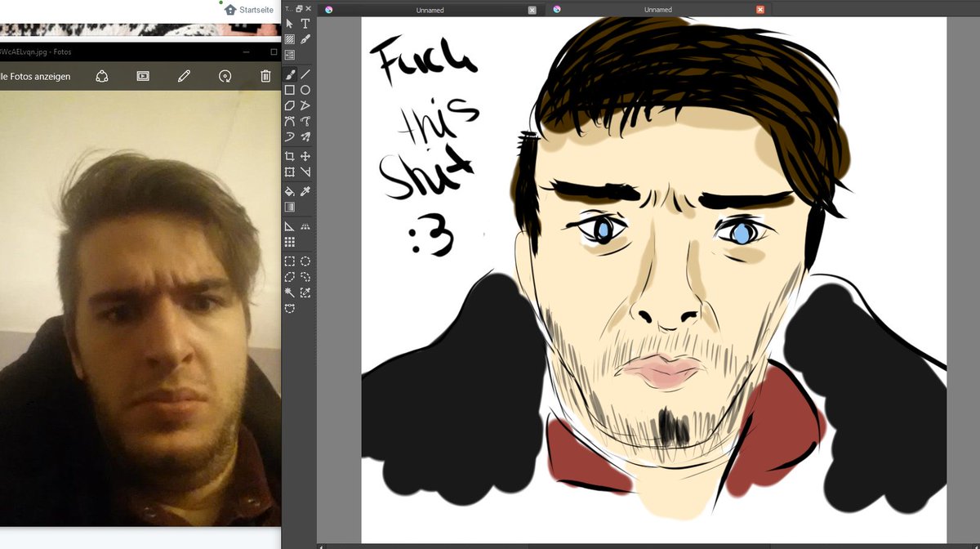
Task: Select the pattern editing tool
Action: 289,39
